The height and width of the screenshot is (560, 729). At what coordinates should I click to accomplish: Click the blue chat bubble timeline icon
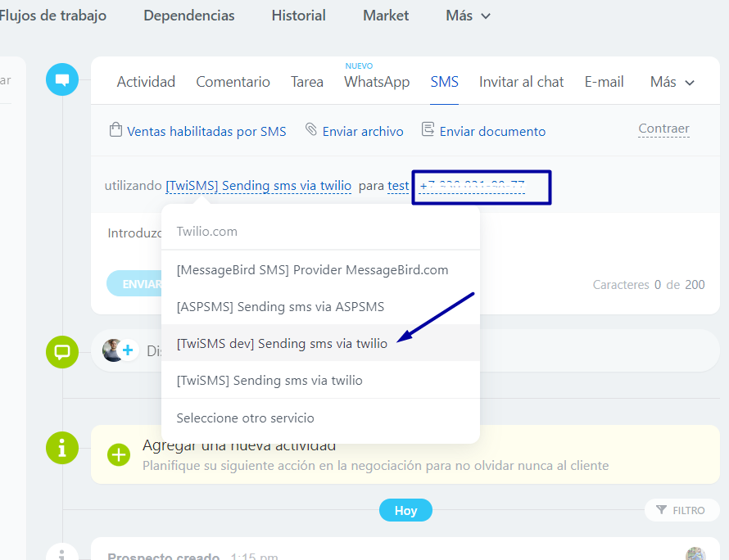[62, 79]
